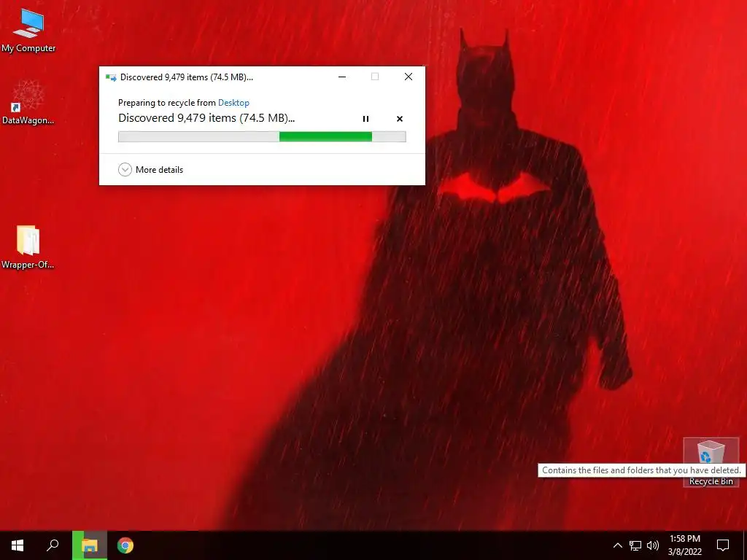Select the DataWagon shortcut icon

click(28, 102)
